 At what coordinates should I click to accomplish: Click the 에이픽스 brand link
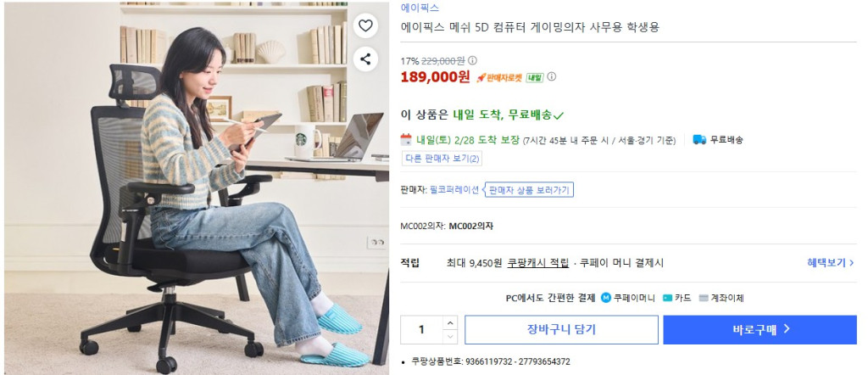point(420,8)
